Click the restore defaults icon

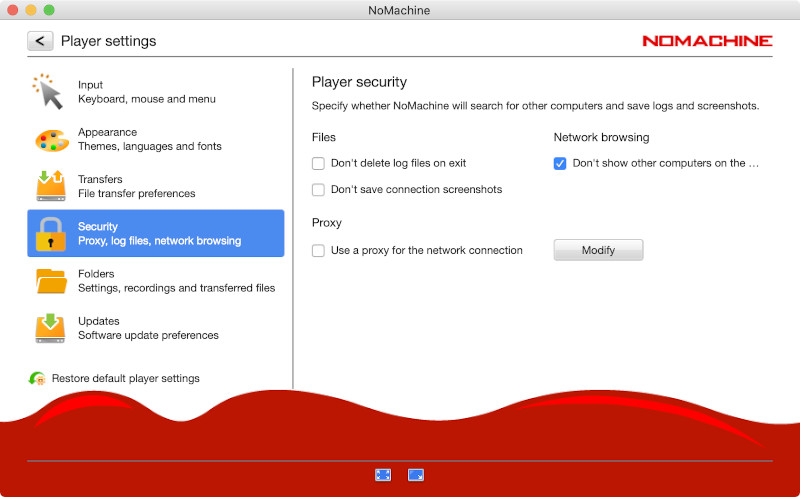pos(37,379)
